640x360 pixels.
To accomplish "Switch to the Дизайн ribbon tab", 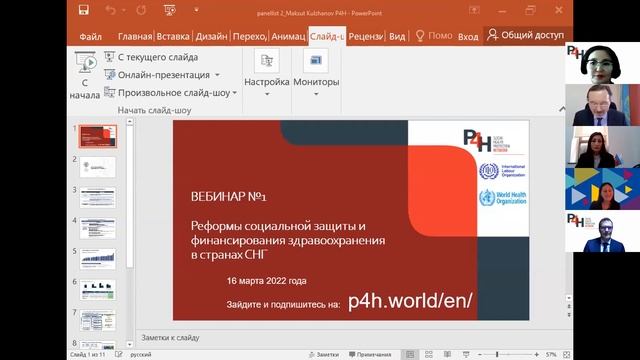I will click(x=211, y=36).
